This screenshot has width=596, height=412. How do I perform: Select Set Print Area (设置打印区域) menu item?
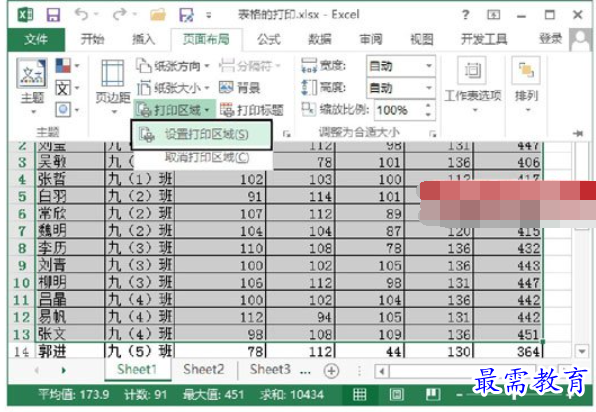[x=201, y=135]
